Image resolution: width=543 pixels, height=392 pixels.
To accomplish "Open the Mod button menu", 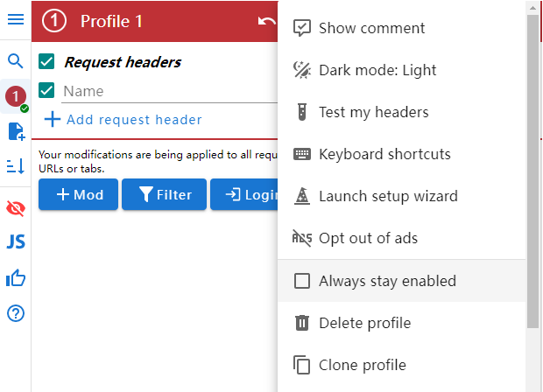I will click(79, 194).
